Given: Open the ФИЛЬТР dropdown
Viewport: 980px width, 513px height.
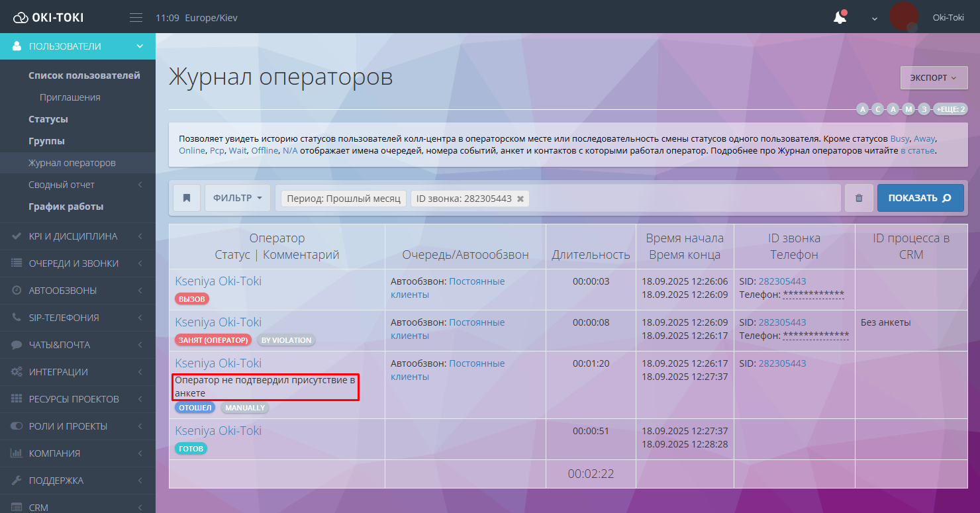Looking at the screenshot, I should [237, 198].
